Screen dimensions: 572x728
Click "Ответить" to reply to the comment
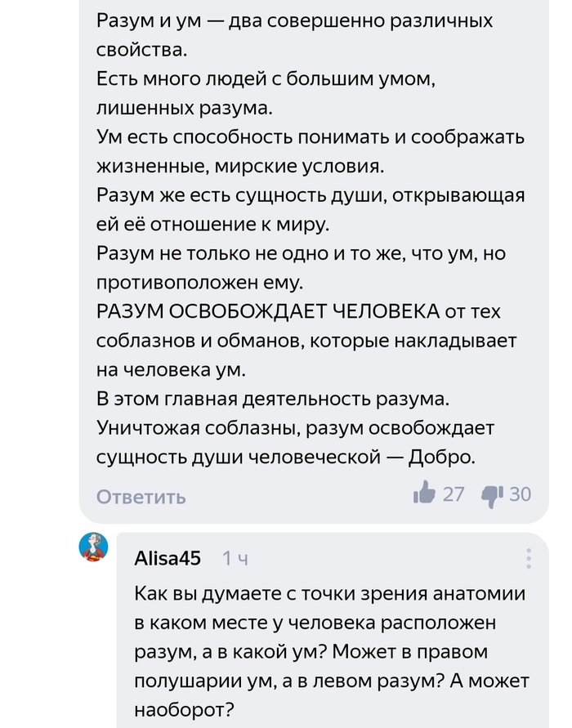click(x=141, y=497)
